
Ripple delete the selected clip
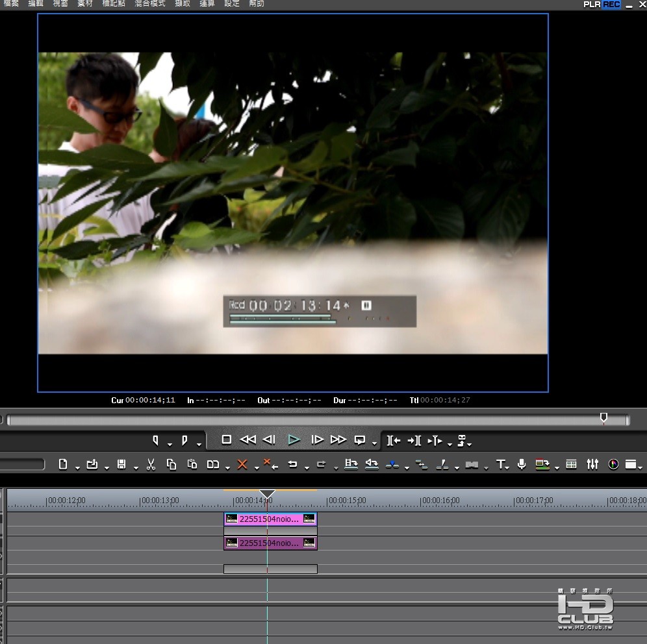(x=271, y=464)
